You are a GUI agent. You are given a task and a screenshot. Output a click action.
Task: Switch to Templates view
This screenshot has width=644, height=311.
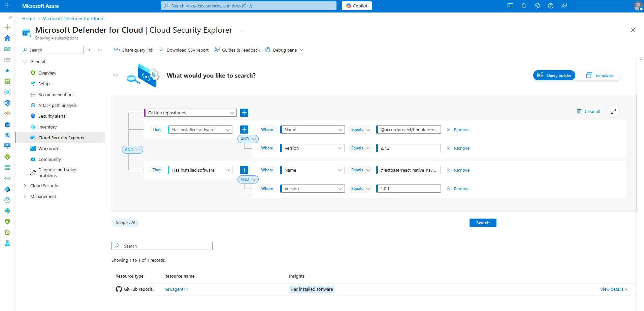tap(600, 75)
